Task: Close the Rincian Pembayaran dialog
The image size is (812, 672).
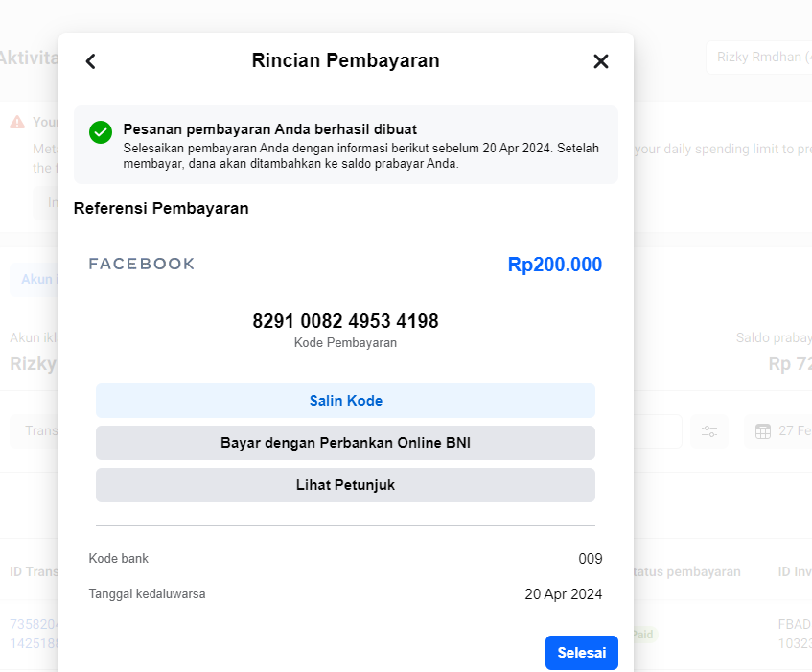Action: [x=601, y=61]
